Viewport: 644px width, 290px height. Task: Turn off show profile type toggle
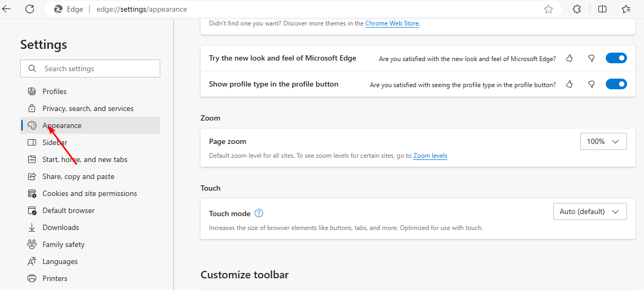(616, 84)
